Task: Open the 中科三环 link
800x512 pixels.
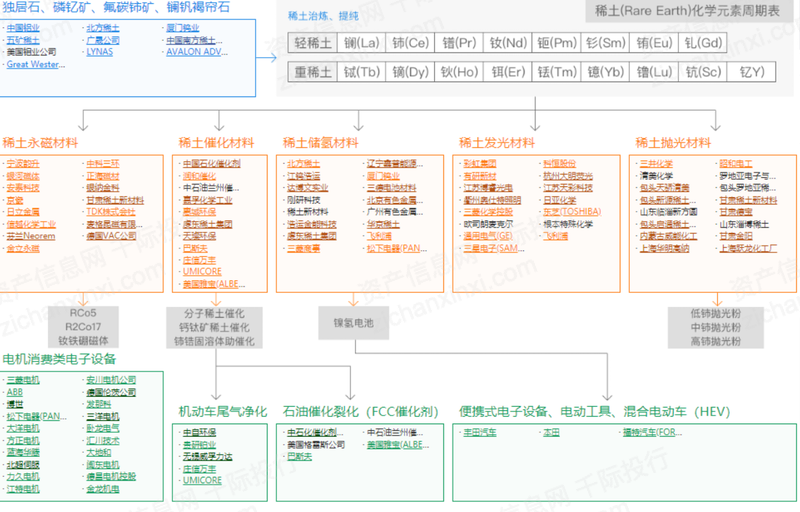Action: (x=103, y=164)
